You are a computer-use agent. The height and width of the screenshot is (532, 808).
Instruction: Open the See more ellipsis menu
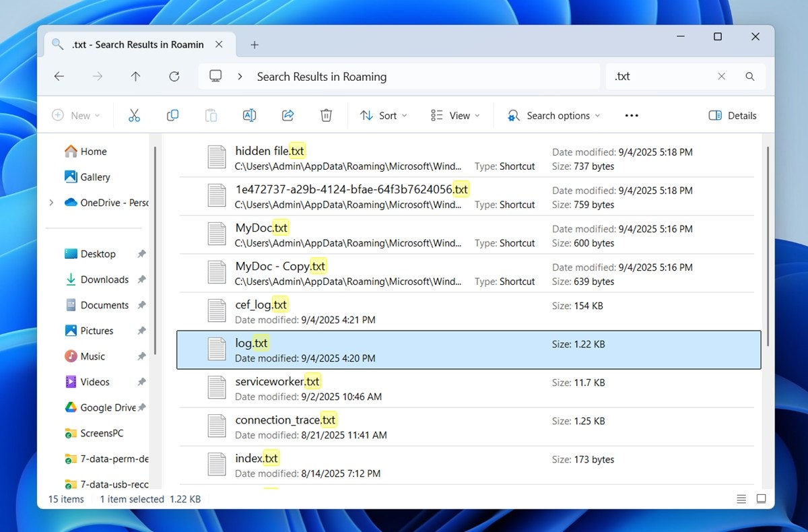(632, 115)
